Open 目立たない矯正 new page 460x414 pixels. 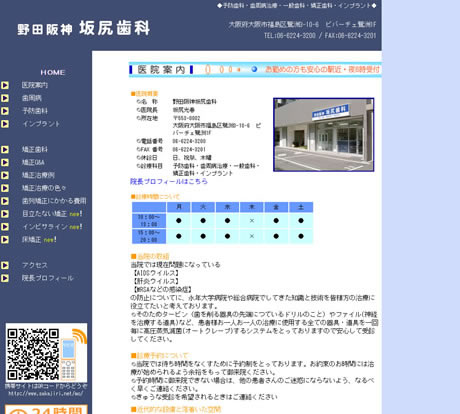pyautogui.click(x=52, y=214)
